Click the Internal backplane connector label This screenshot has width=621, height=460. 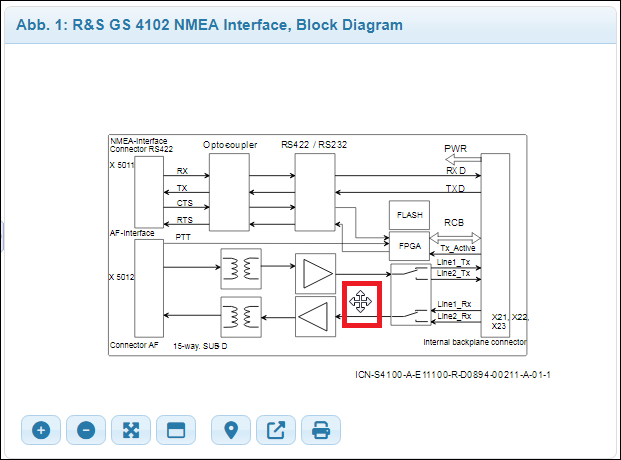[x=474, y=342]
